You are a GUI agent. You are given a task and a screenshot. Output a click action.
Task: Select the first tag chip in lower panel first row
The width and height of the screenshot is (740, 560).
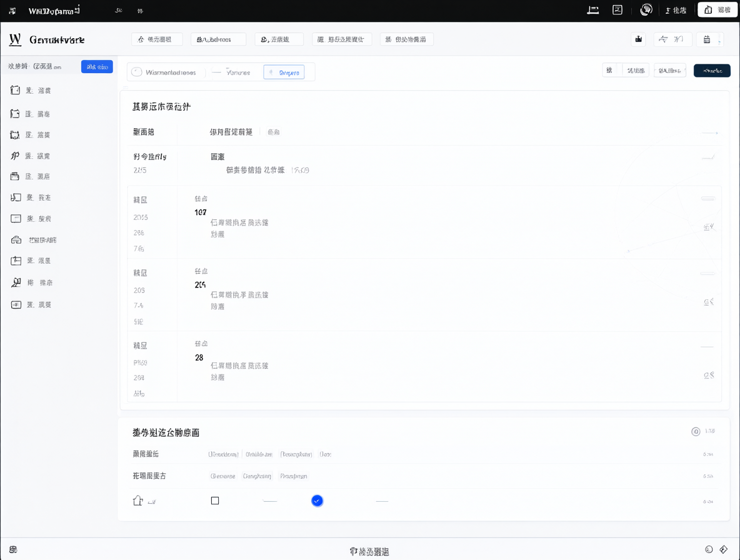224,454
